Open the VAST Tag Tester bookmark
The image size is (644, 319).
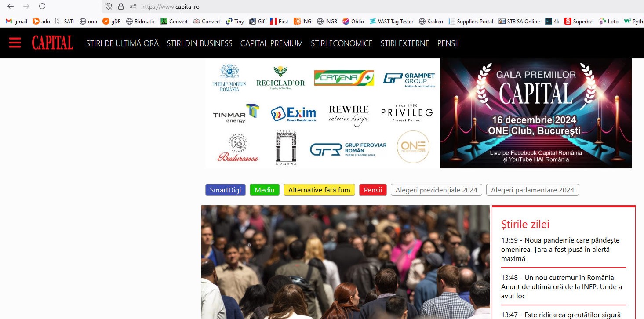[392, 21]
